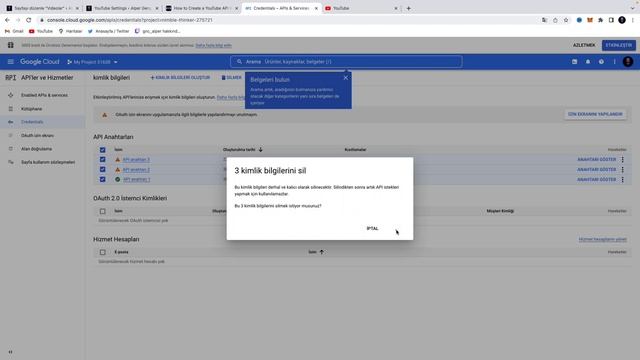Open the Hizmet hesaplarını yönet link

click(x=602, y=239)
